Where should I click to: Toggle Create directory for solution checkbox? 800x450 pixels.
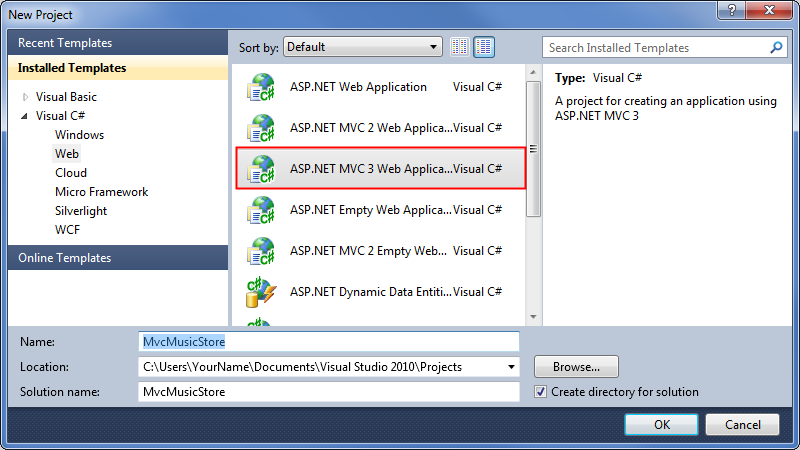[541, 392]
